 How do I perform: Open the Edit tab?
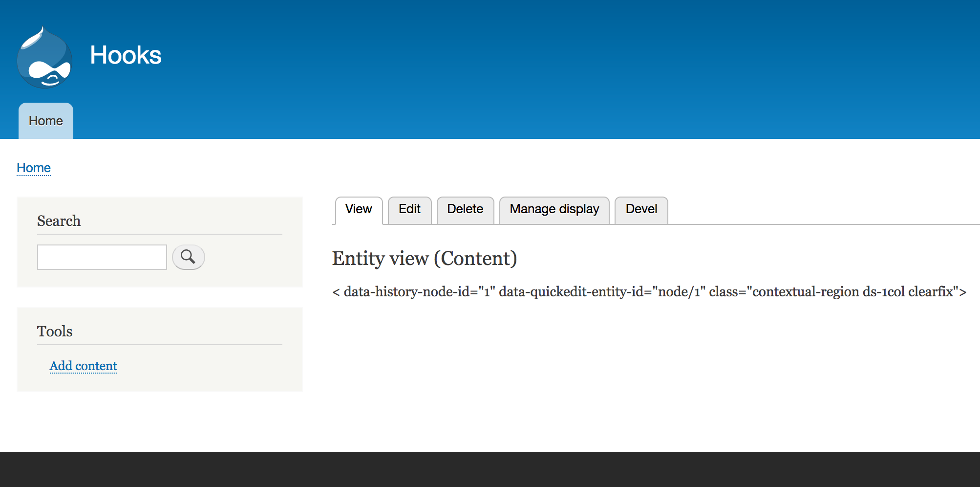(x=409, y=209)
